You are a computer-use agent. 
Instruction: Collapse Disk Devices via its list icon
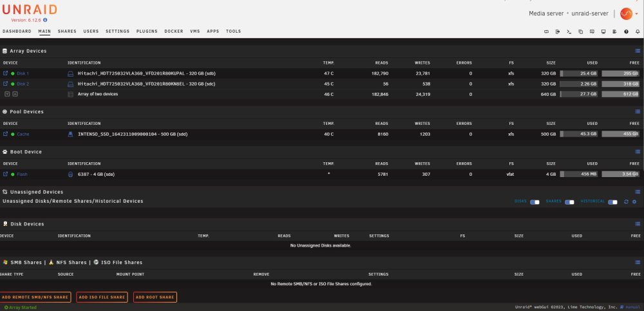click(x=638, y=224)
